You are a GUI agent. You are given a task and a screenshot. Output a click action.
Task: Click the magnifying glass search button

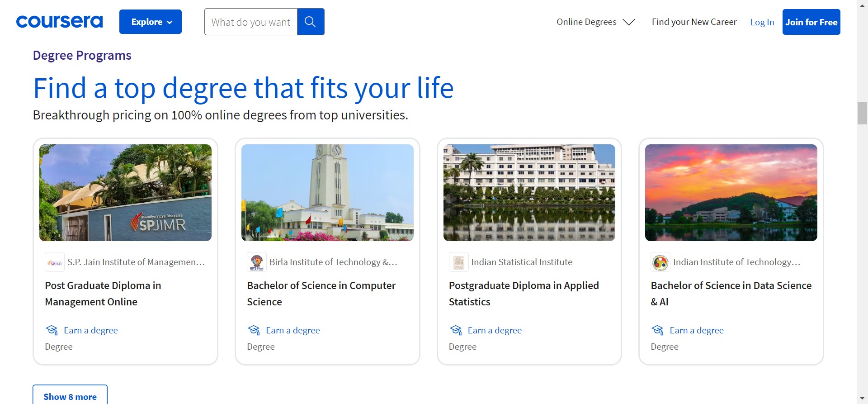tap(310, 22)
